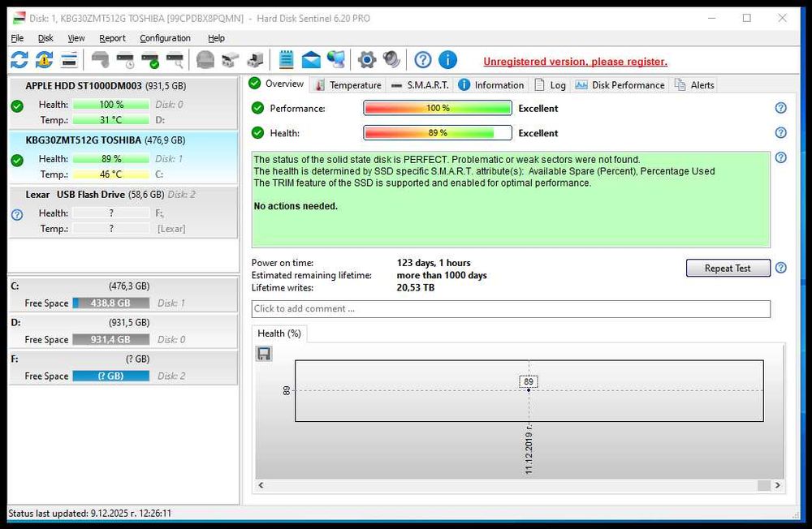Click the disk icon with magnifying glass
Image resolution: width=812 pixels, height=529 pixels.
tap(175, 60)
